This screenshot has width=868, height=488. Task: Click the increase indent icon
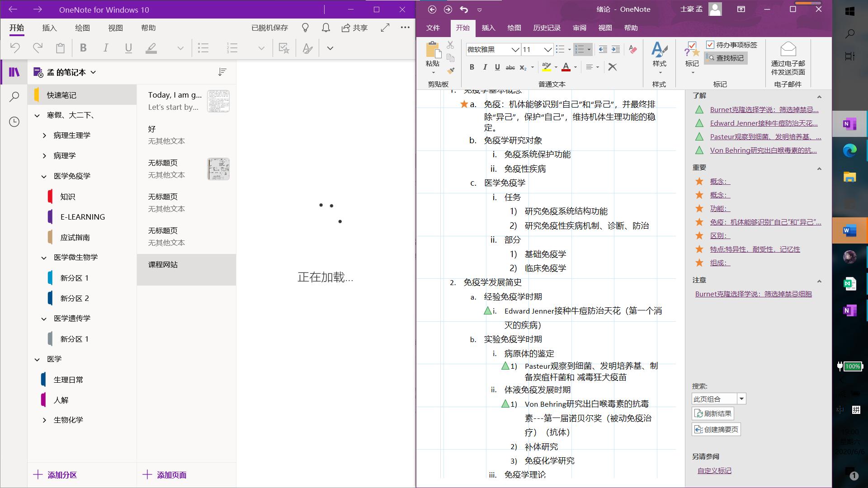click(x=616, y=49)
